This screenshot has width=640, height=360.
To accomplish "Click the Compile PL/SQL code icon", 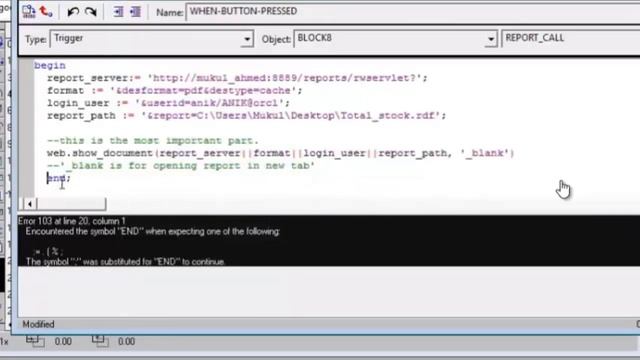I will pyautogui.click(x=29, y=11).
